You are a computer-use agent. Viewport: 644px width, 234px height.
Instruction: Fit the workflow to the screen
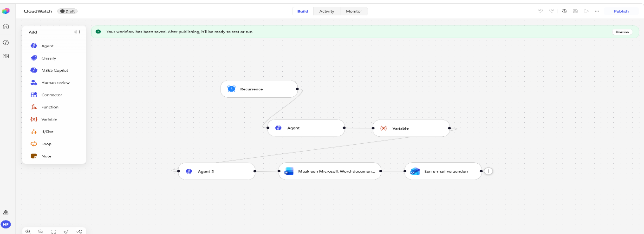pos(53,231)
